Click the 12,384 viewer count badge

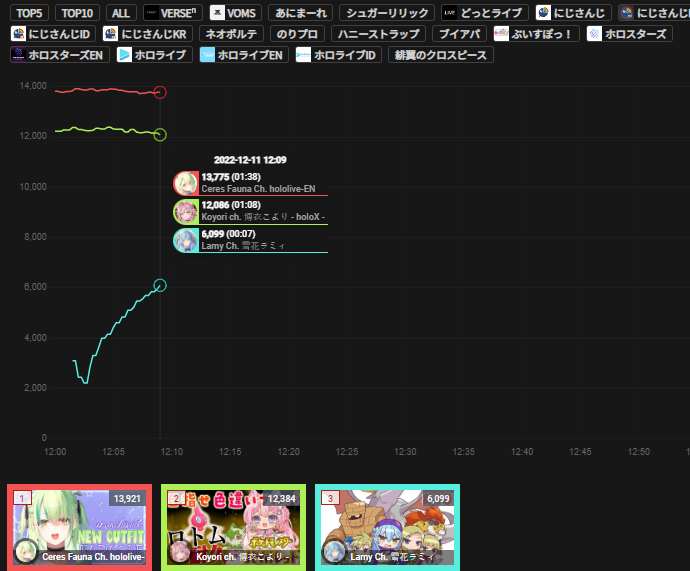pyautogui.click(x=282, y=498)
